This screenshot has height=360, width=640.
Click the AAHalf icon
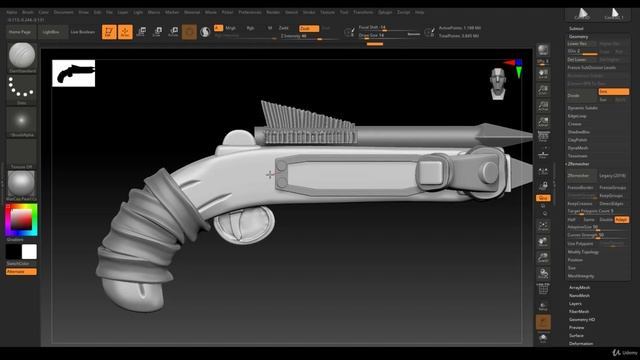(543, 122)
